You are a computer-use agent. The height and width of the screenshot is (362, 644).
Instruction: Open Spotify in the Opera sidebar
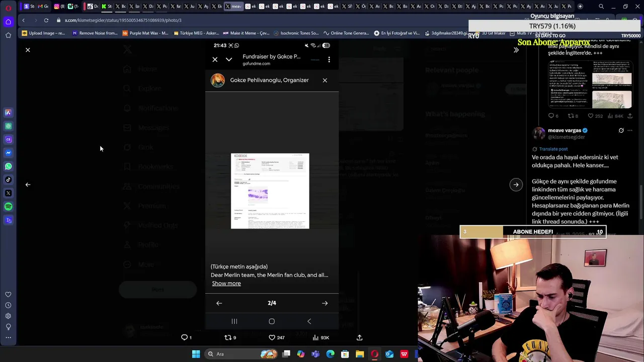[8, 207]
